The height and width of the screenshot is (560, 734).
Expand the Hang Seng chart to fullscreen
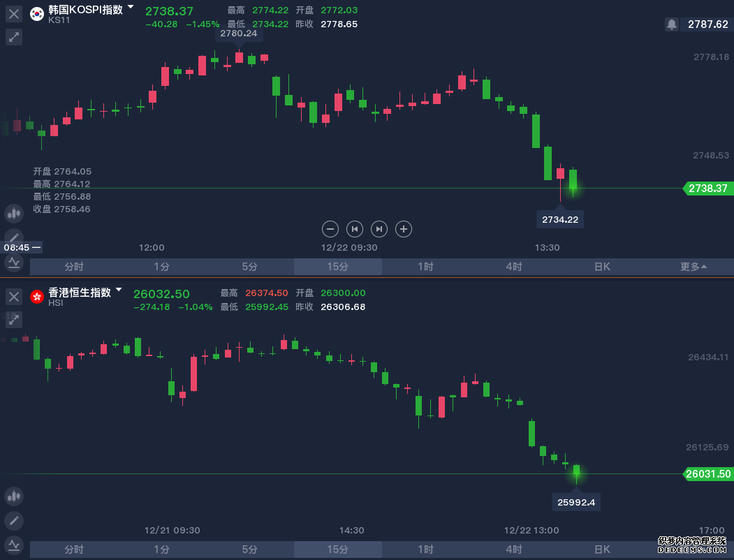[x=14, y=320]
